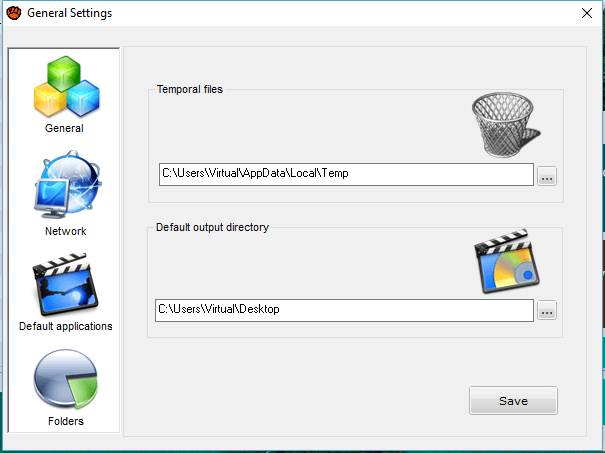Open the Network globe and monitor icon

[x=65, y=187]
